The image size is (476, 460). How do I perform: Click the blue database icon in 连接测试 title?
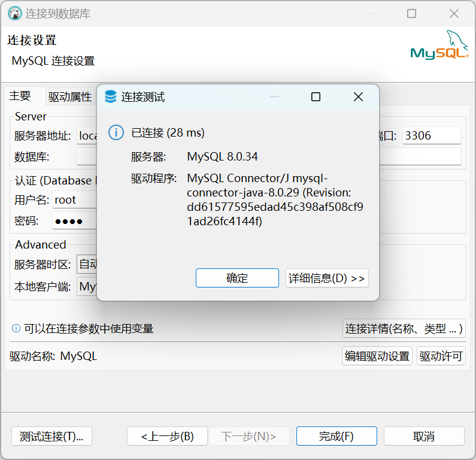pyautogui.click(x=111, y=96)
